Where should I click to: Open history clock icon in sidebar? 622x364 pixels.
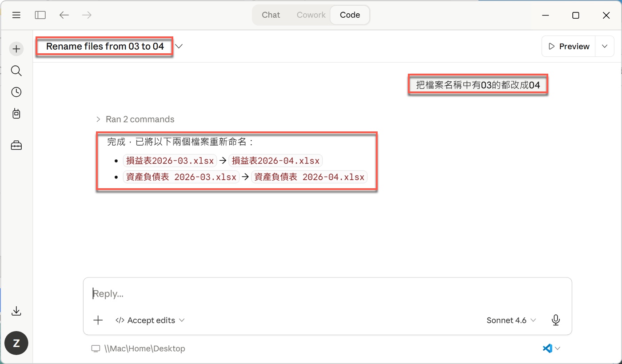point(16,92)
